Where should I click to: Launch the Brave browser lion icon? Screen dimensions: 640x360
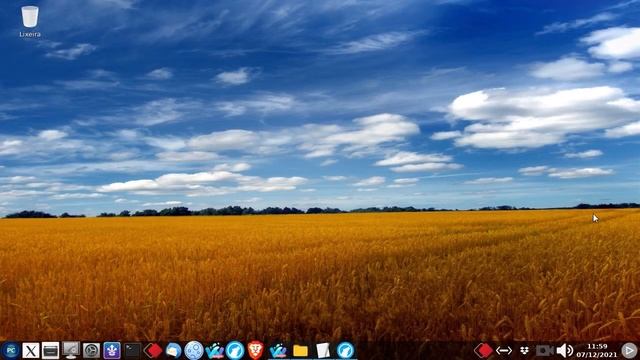256,350
